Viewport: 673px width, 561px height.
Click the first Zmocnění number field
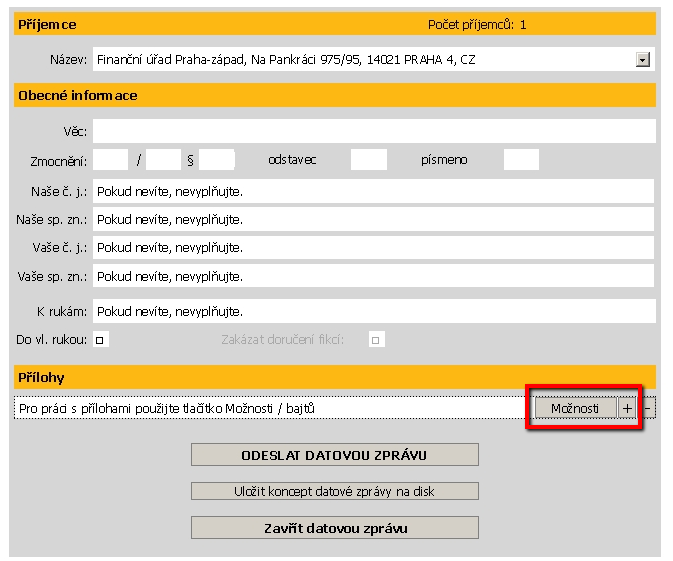pyautogui.click(x=111, y=160)
